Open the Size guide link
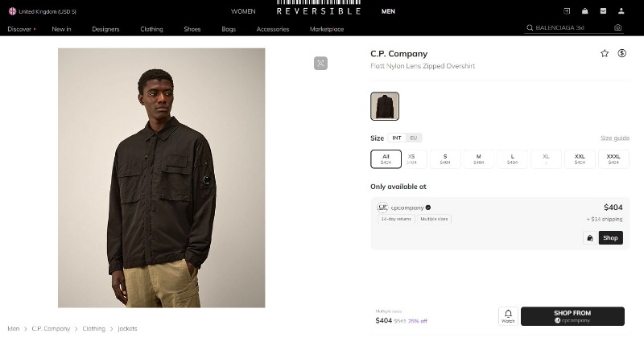644x354 pixels. [x=614, y=138]
